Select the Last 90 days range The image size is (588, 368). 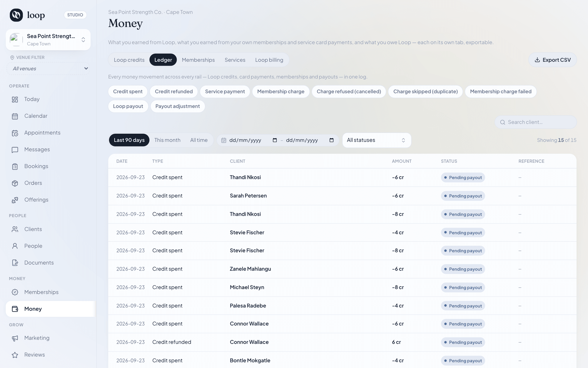[x=129, y=140]
